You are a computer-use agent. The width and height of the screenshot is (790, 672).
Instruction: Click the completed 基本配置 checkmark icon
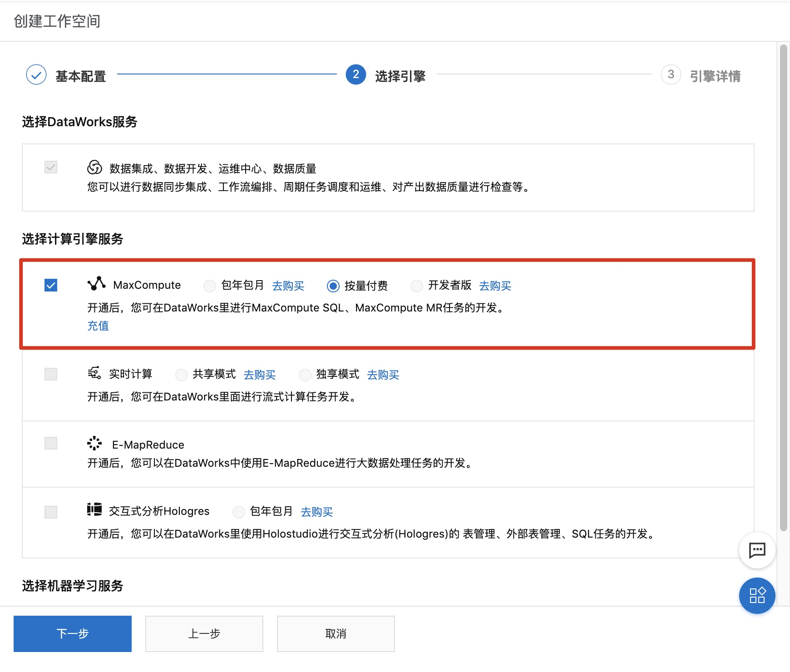click(x=36, y=75)
